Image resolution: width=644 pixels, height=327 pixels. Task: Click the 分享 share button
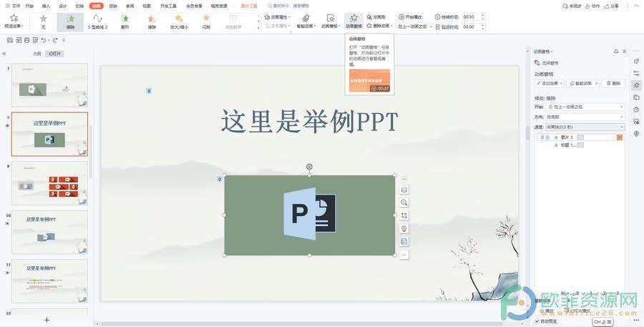(x=611, y=6)
